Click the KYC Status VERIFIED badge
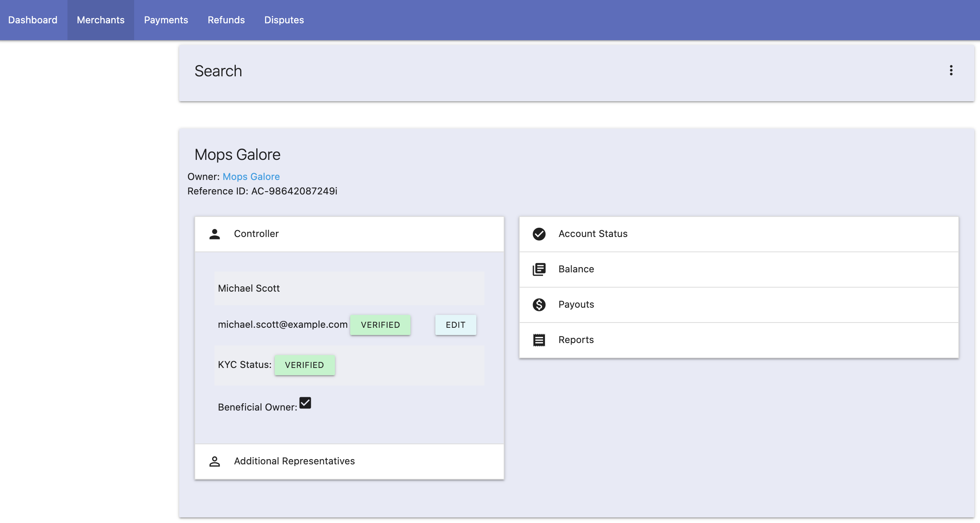Image resolution: width=980 pixels, height=523 pixels. (x=304, y=364)
